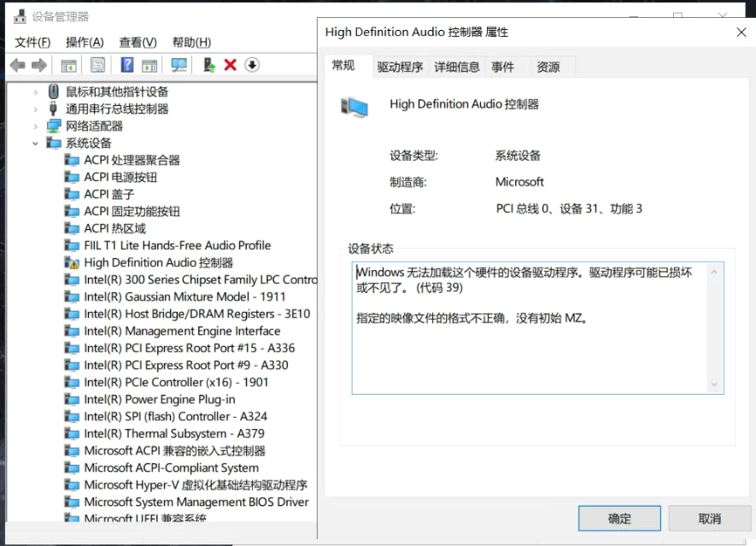Click the 取消 button
Image resolution: width=756 pixels, height=546 pixels.
(710, 519)
